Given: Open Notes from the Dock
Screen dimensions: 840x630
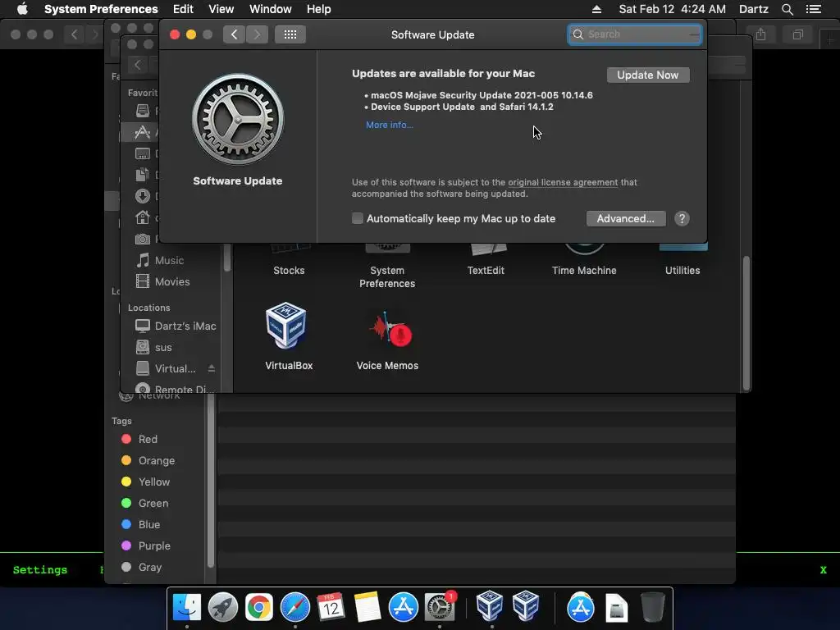Looking at the screenshot, I should (x=367, y=608).
